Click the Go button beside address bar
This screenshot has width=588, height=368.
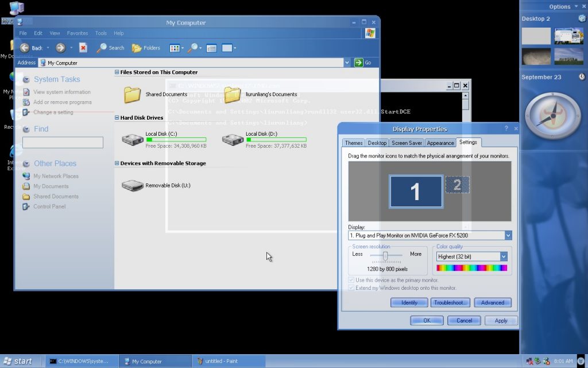click(x=363, y=62)
